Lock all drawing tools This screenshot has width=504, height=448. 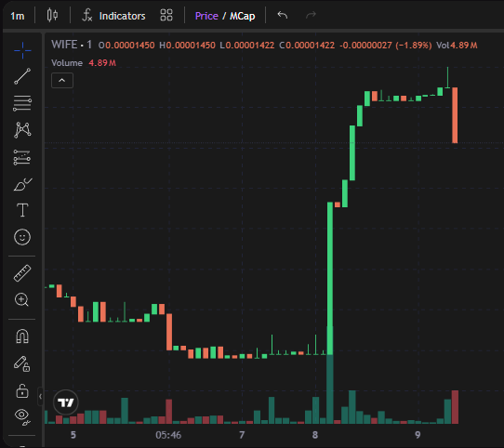(22, 390)
